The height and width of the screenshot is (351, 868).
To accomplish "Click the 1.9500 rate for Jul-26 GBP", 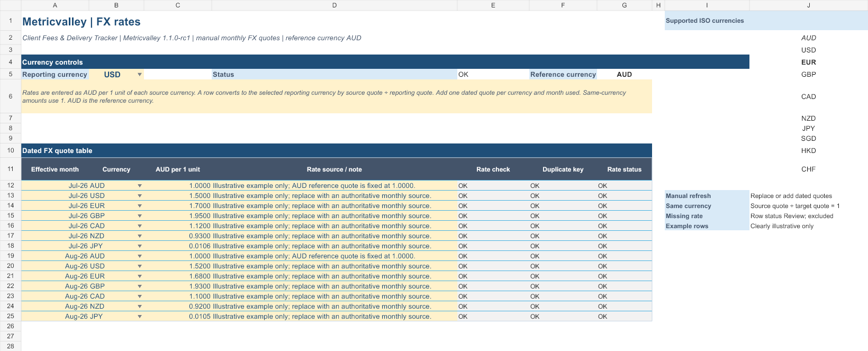I will click(178, 216).
